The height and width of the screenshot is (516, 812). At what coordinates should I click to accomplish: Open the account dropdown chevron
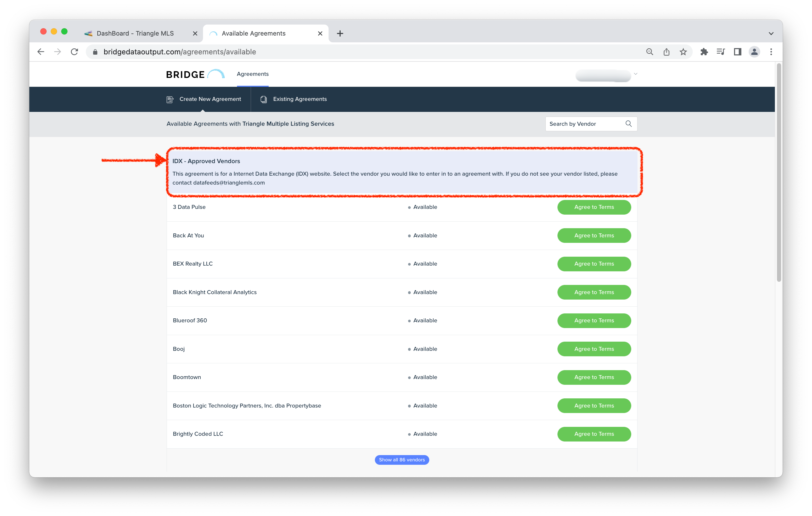[635, 74]
